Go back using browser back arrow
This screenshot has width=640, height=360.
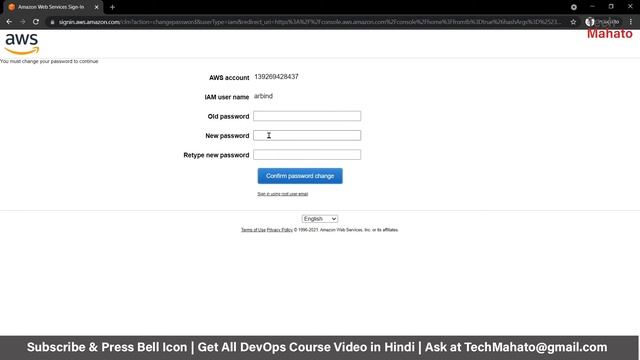pos(9,22)
